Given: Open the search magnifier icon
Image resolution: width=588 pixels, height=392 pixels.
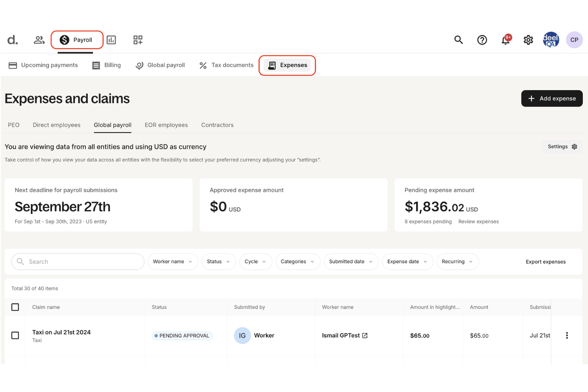Looking at the screenshot, I should (x=458, y=40).
